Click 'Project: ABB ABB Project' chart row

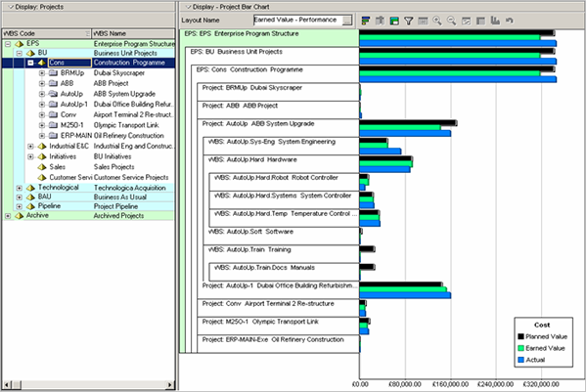[x=278, y=109]
